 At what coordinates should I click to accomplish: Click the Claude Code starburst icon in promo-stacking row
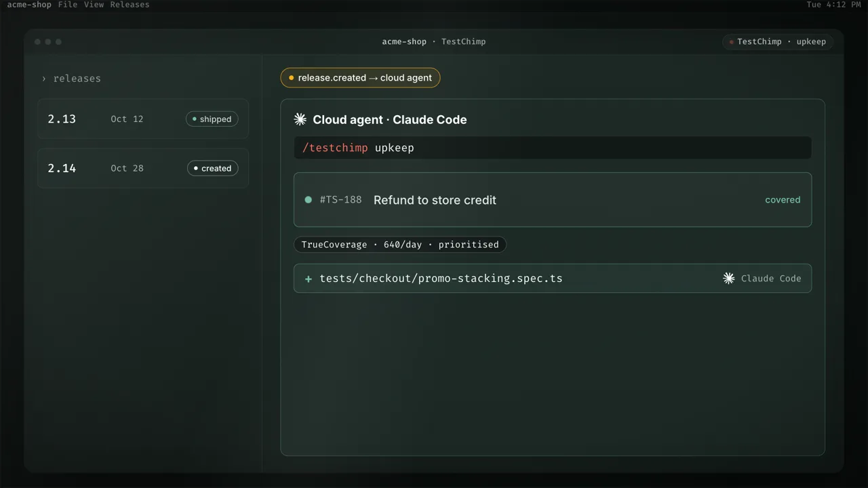(729, 279)
